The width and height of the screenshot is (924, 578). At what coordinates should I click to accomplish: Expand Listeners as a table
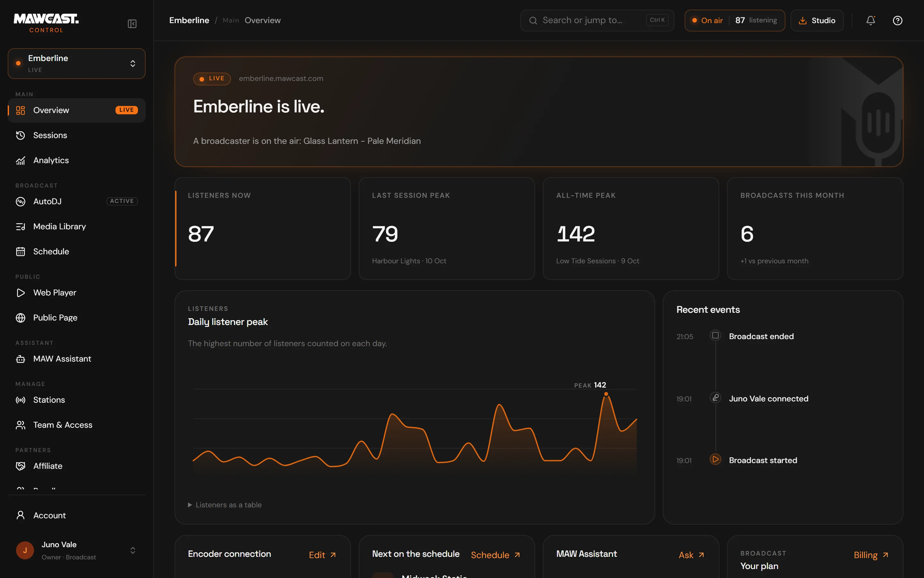coord(225,505)
